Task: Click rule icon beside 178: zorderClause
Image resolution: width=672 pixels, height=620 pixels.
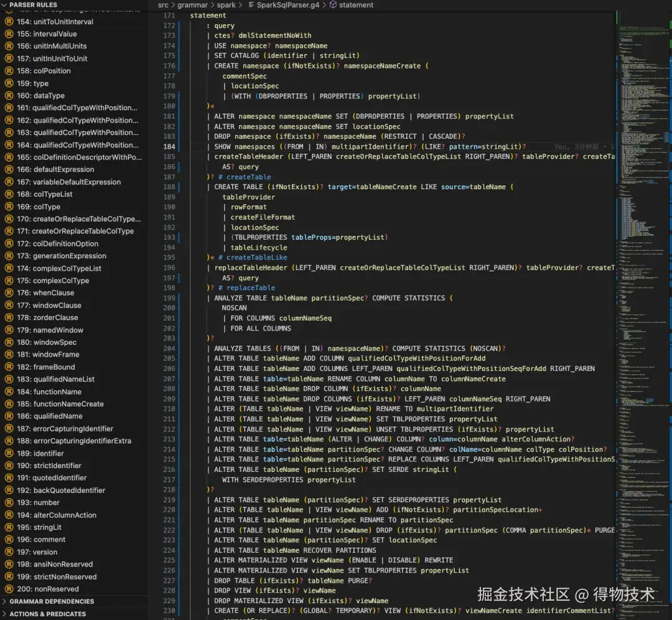Action: 9,317
